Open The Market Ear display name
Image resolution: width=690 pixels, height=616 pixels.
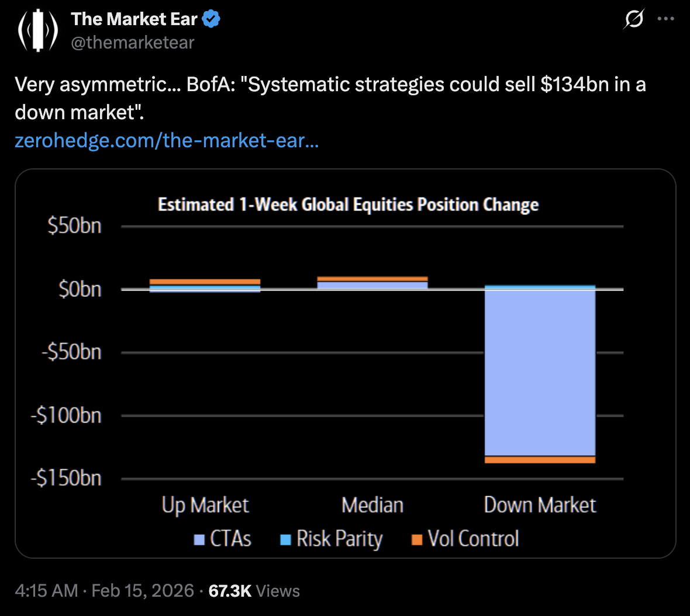click(134, 19)
